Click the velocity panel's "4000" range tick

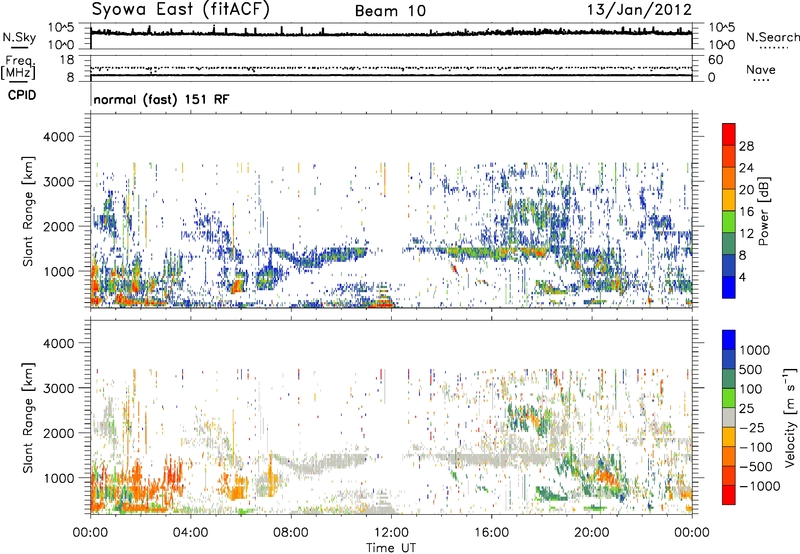[59, 343]
